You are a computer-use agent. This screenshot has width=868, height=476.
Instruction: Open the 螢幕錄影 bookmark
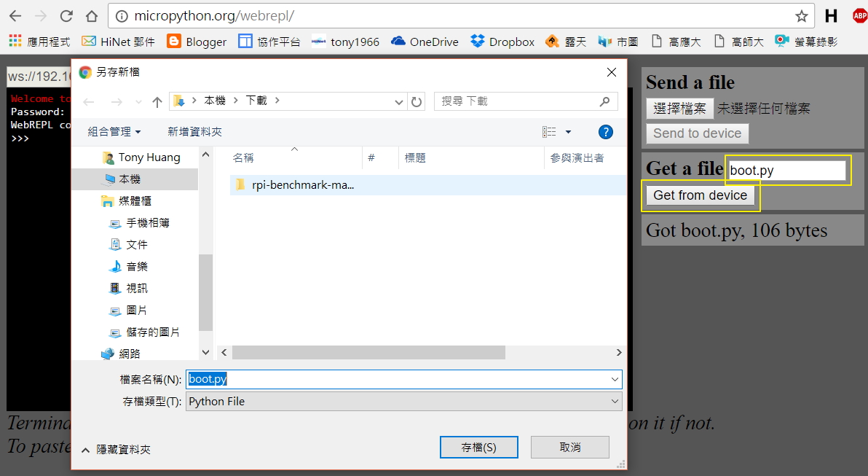[806, 42]
